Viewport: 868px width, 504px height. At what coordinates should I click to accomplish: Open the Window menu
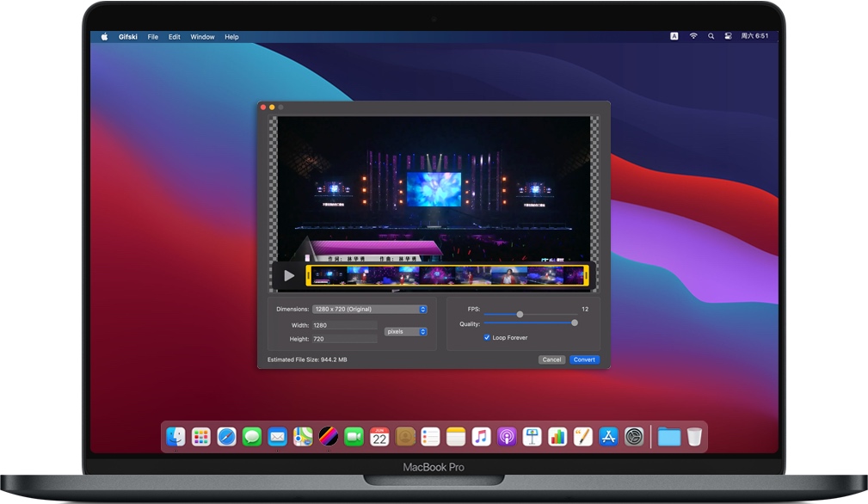coord(203,37)
